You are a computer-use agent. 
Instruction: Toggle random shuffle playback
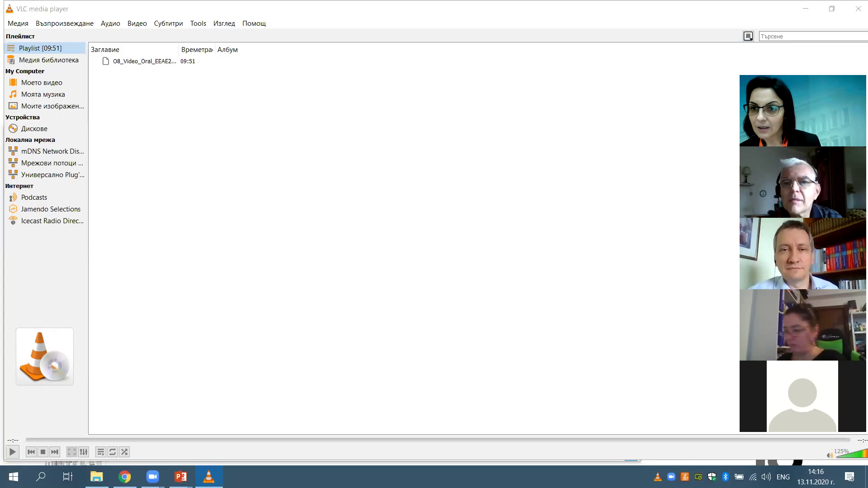click(124, 452)
